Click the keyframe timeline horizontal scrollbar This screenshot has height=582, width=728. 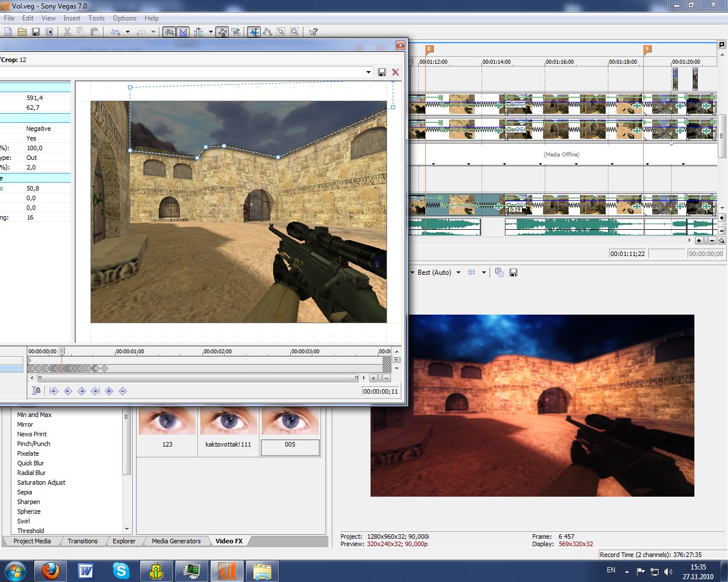point(199,378)
